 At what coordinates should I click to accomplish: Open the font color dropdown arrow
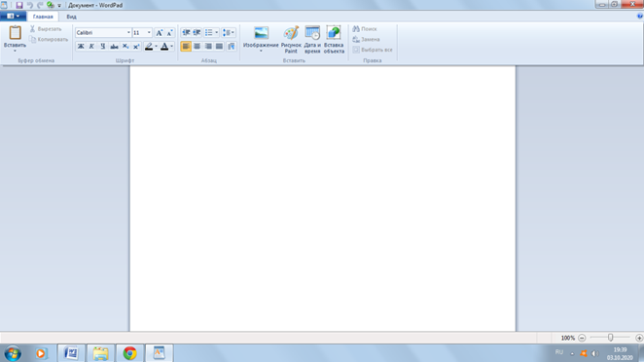[171, 47]
